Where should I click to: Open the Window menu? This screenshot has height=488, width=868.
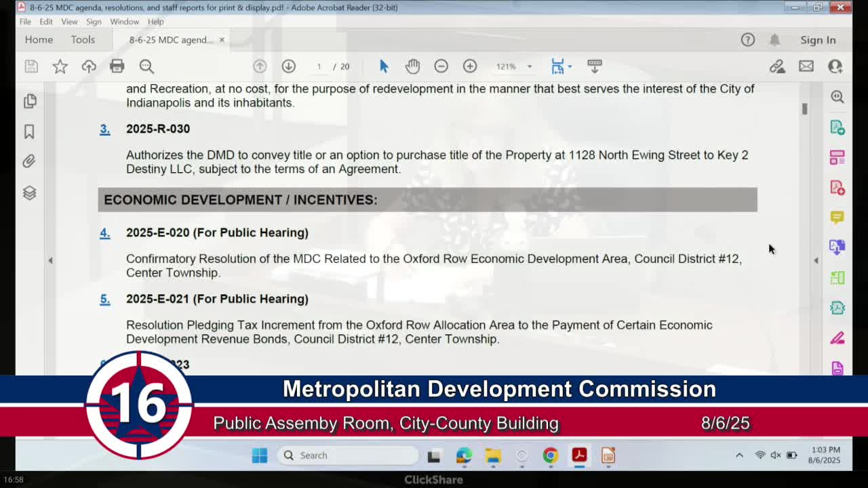[x=124, y=22]
